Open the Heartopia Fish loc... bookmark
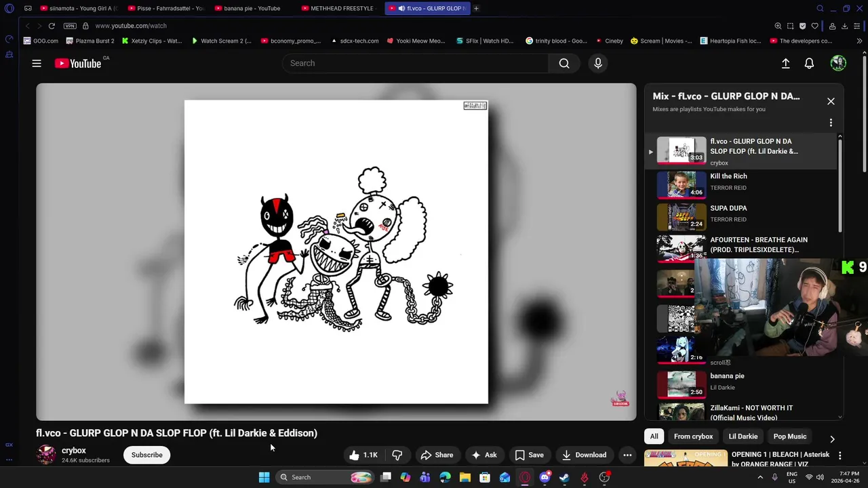 click(730, 41)
